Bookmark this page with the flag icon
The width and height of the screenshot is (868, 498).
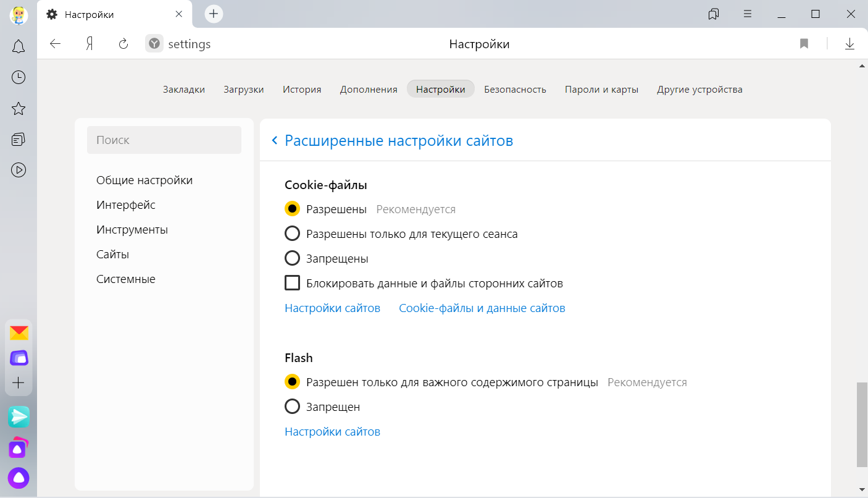coord(804,44)
